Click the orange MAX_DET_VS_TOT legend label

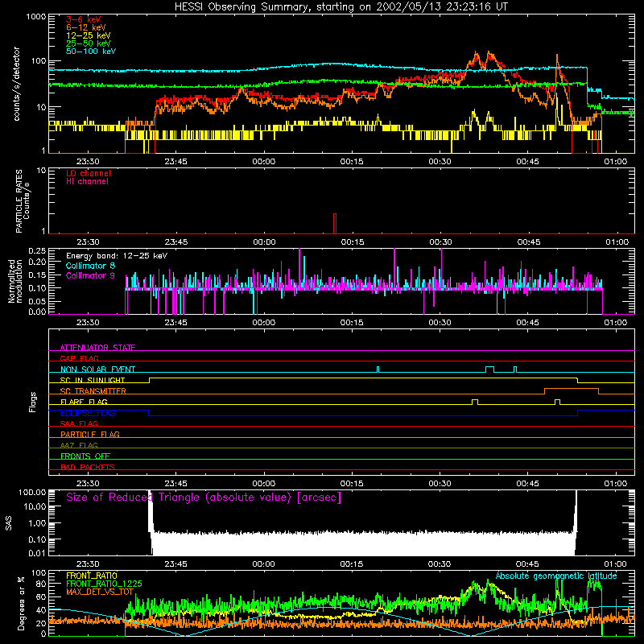point(100,592)
